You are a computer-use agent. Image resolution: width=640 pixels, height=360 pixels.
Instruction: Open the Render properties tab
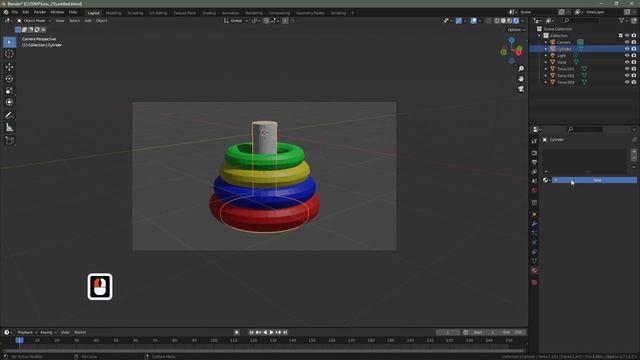click(x=534, y=153)
